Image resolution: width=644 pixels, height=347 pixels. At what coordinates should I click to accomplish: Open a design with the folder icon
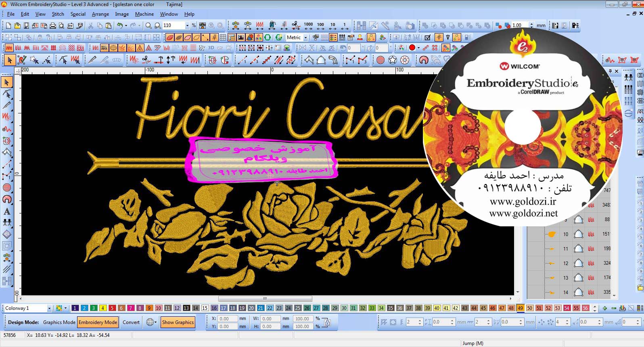pyautogui.click(x=17, y=25)
